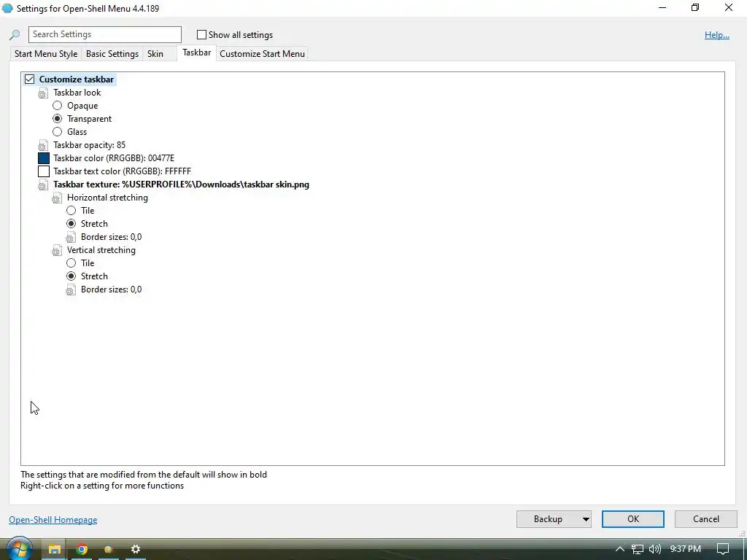747x560 pixels.
Task: Uncheck Customize taskbar checkbox
Action: [x=29, y=79]
